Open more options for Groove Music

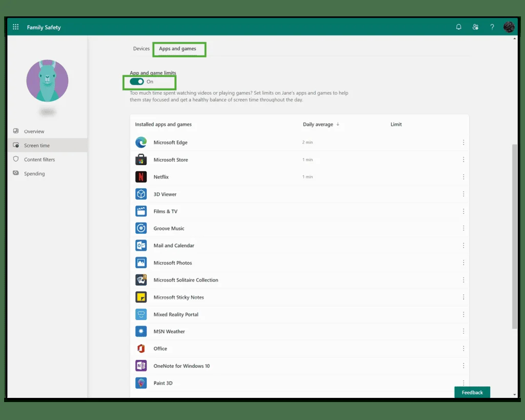tap(463, 228)
